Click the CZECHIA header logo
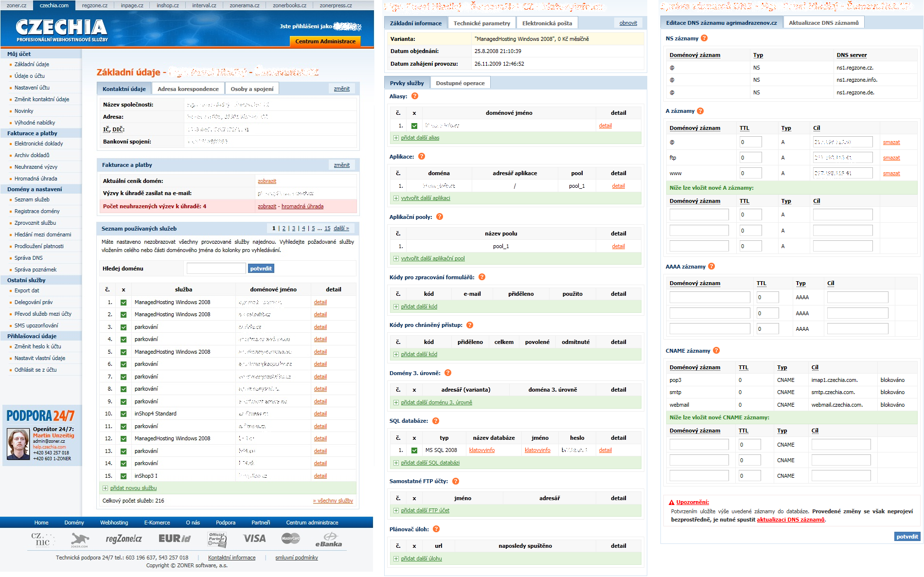 click(x=62, y=30)
